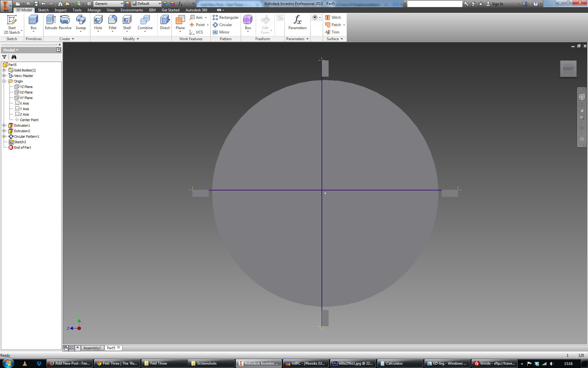Click the Help question mark button
Image resolution: width=588 pixels, height=368 pixels.
pos(535,4)
